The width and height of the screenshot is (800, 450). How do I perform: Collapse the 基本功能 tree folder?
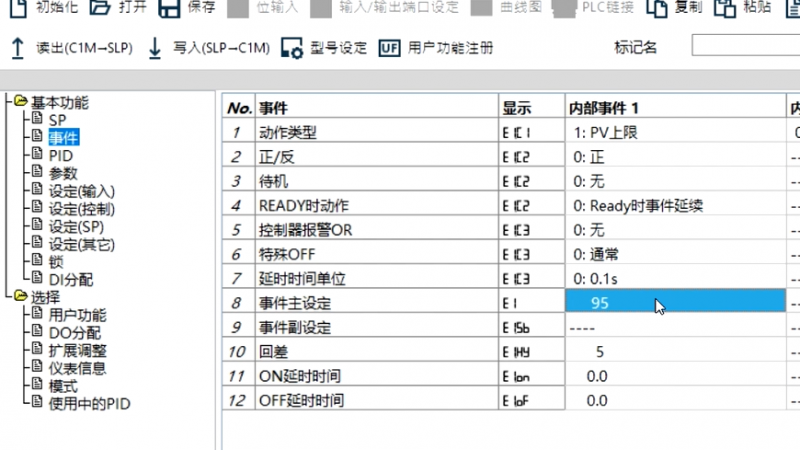pos(20,102)
